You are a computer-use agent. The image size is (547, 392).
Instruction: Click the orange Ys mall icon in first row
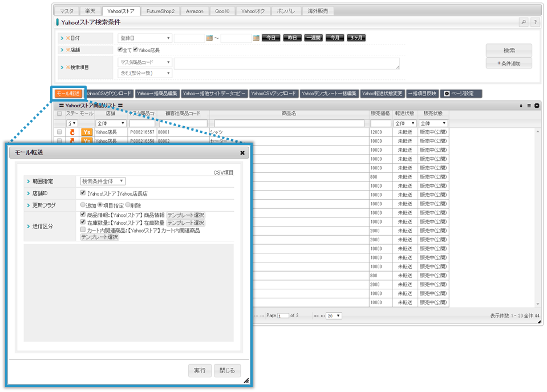[x=87, y=132]
